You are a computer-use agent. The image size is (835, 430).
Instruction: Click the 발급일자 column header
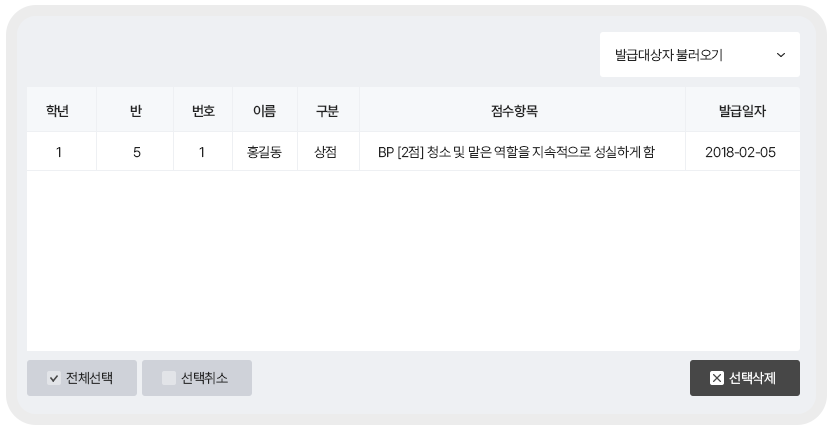point(743,110)
